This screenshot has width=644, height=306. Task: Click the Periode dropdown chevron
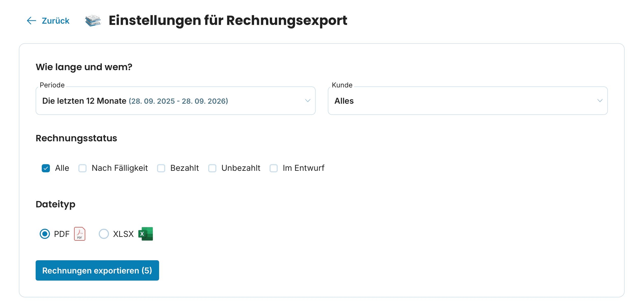[307, 101]
